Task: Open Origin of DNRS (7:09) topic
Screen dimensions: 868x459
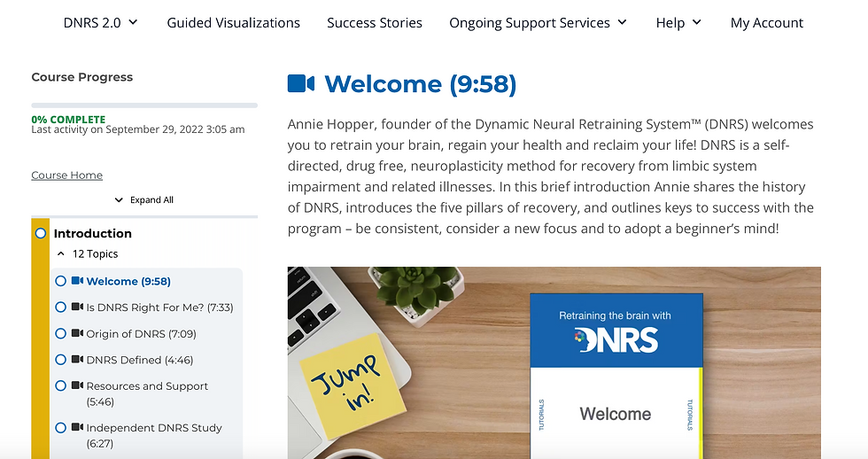Action: point(141,334)
